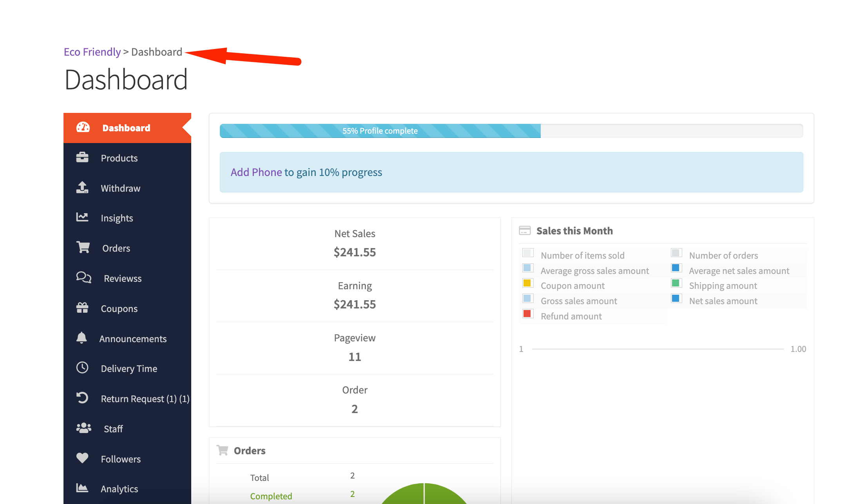Viewport: 866px width, 504px height.
Task: Click the Sales this Month heading
Action: tap(574, 231)
